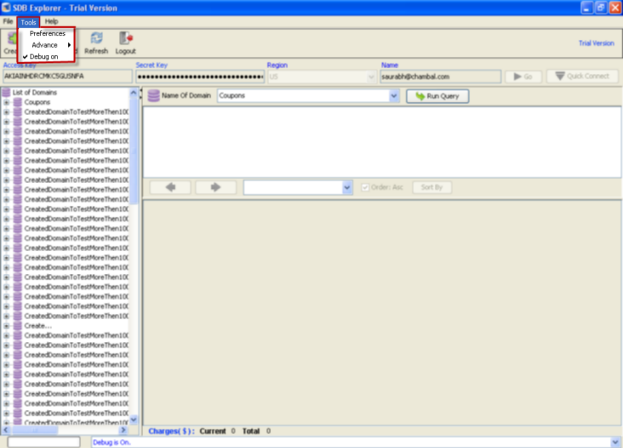Click the Run Query button

(437, 96)
